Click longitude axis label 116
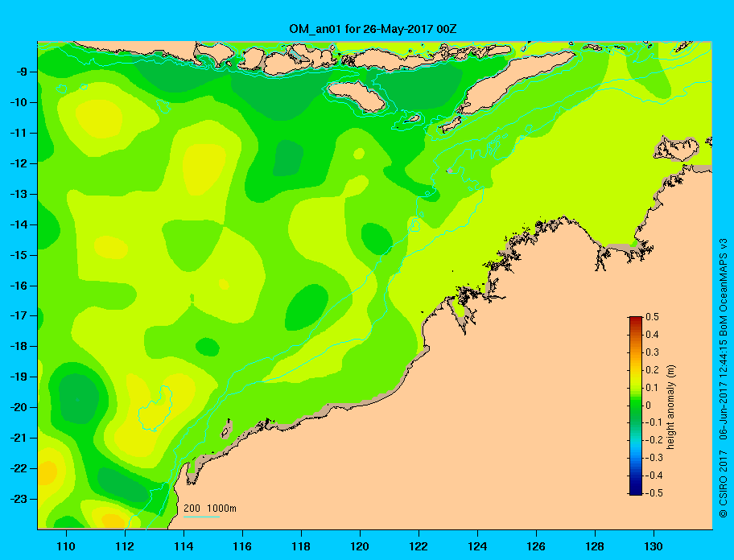734x560 pixels. [242, 546]
